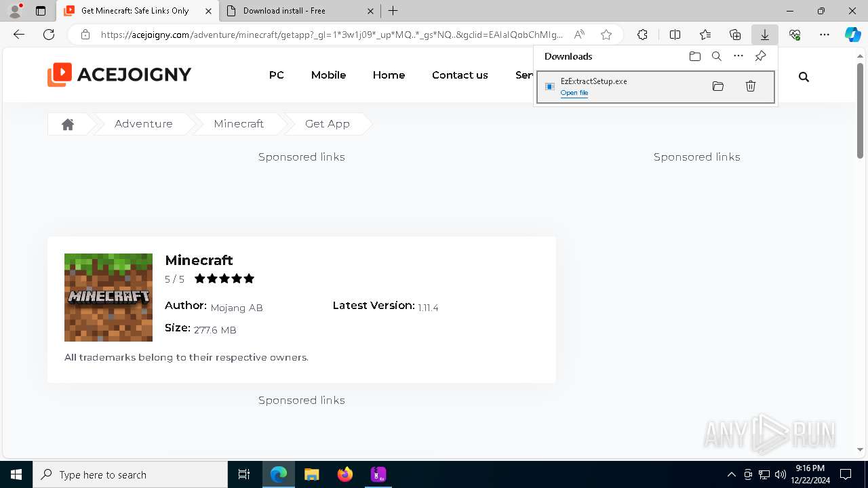Open Task View on taskbar

pyautogui.click(x=244, y=474)
